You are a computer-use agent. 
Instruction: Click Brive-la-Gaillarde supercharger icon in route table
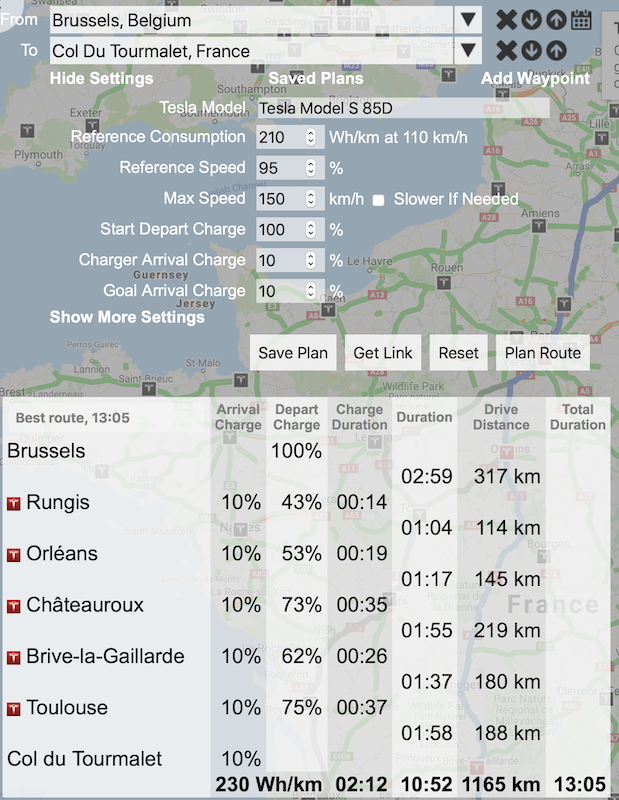pyautogui.click(x=14, y=657)
